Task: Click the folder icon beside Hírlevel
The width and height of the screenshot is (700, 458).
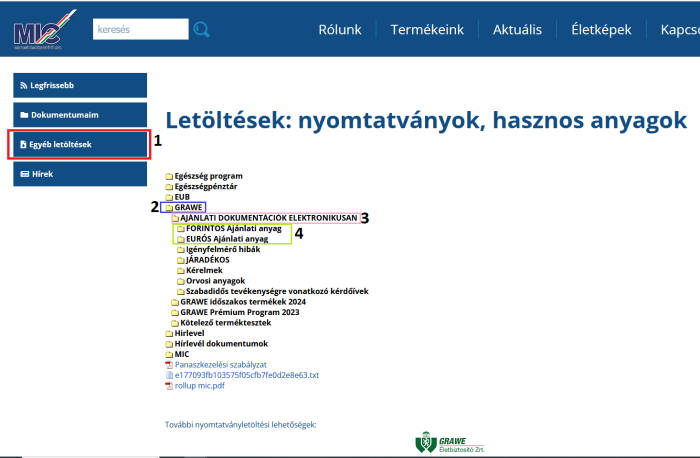Action: 169,333
